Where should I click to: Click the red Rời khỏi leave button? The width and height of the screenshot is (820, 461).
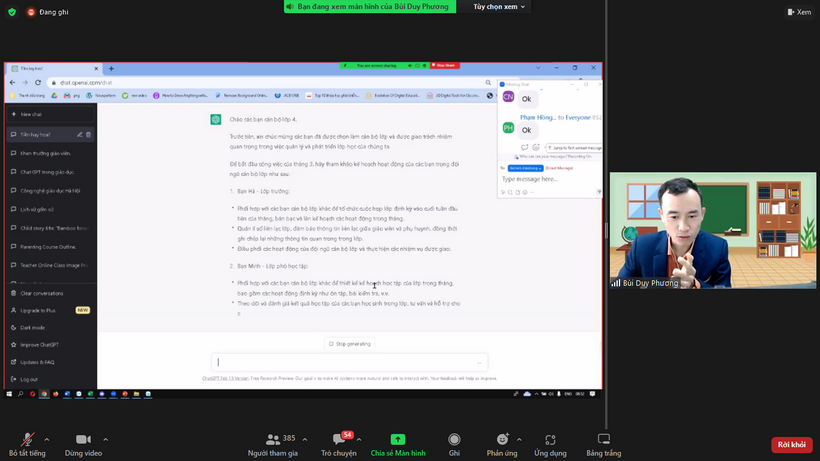791,445
